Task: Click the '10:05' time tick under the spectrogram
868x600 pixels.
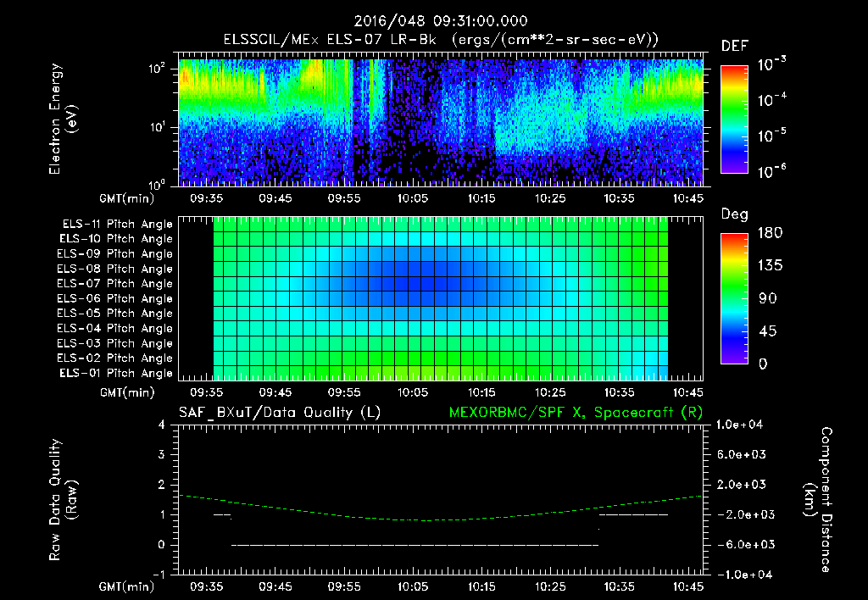Action: tap(413, 198)
